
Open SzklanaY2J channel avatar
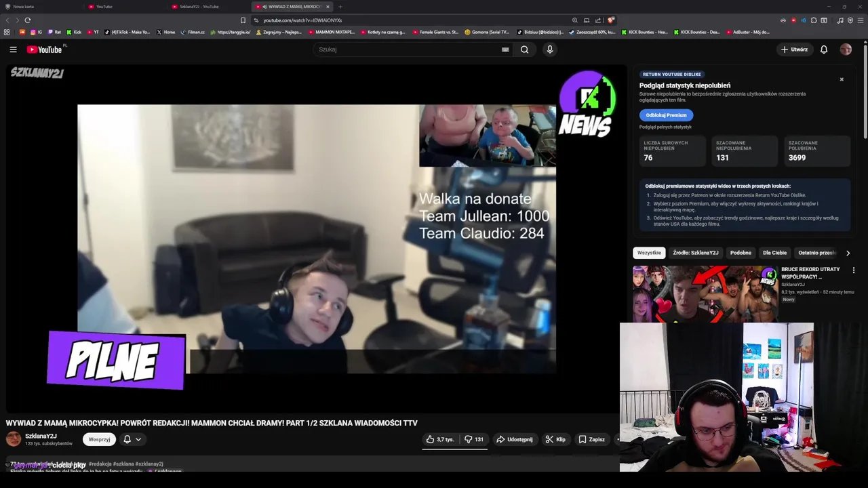click(14, 439)
